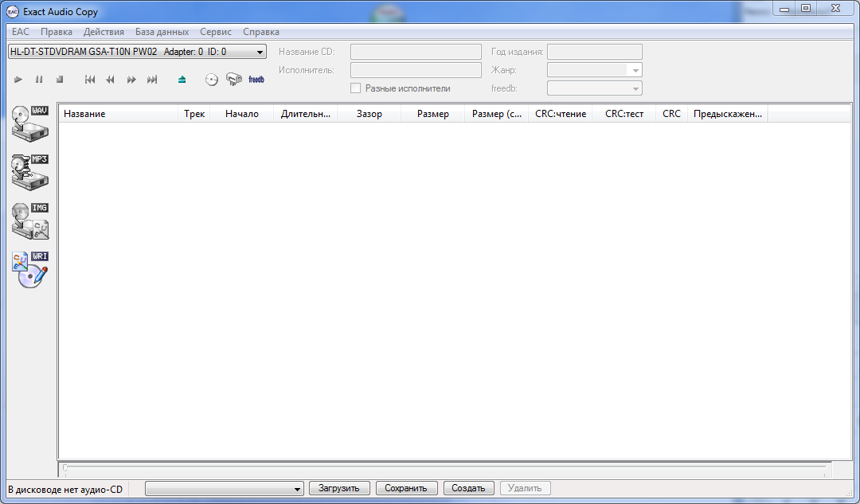
Task: Click the Сохранить button
Action: point(406,488)
